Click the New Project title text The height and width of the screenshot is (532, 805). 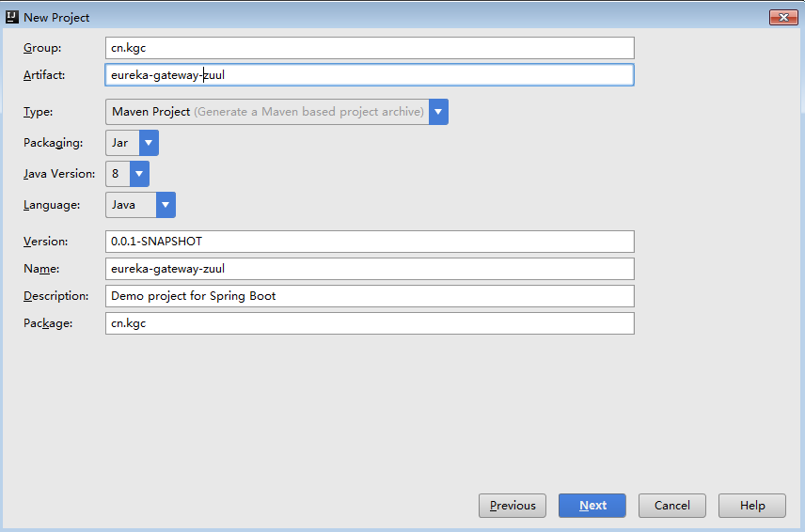tap(56, 17)
